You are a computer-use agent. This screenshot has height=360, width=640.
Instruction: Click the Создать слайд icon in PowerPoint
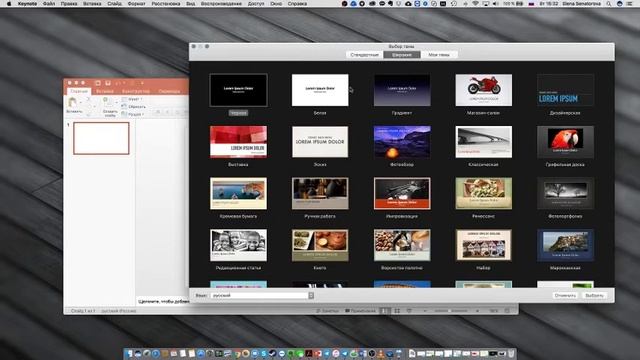click(107, 102)
